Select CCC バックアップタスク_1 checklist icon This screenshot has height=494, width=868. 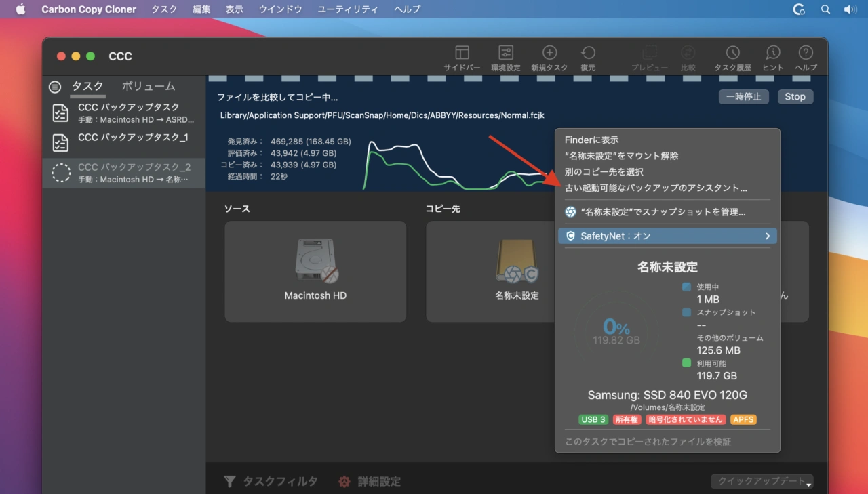pyautogui.click(x=60, y=143)
